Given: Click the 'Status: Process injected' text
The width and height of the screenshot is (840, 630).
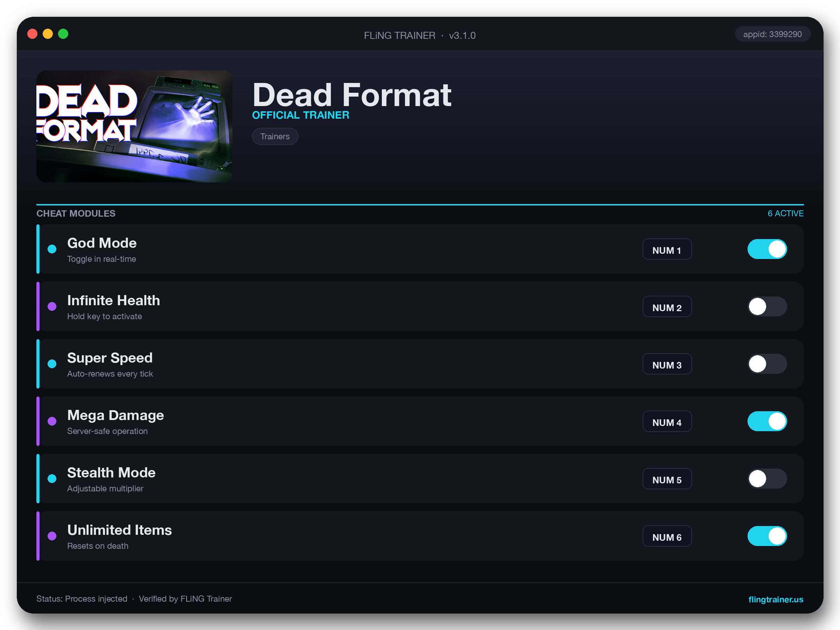Looking at the screenshot, I should [x=82, y=599].
